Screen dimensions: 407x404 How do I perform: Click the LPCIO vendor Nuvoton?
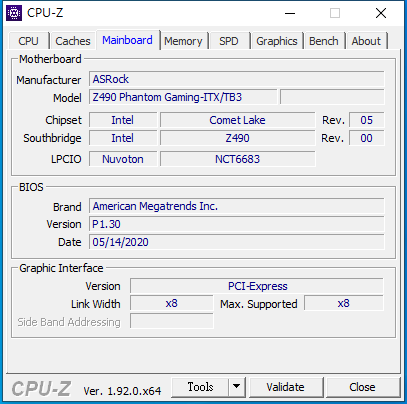point(123,159)
